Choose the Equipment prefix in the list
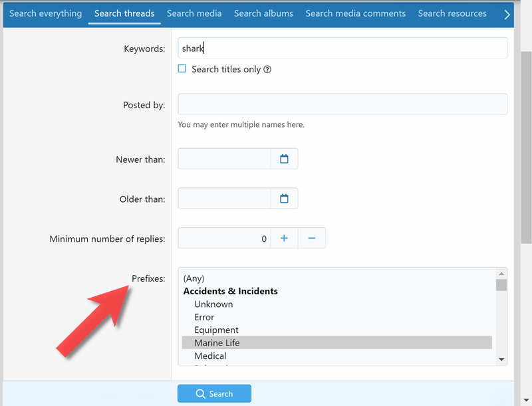 pyautogui.click(x=216, y=330)
